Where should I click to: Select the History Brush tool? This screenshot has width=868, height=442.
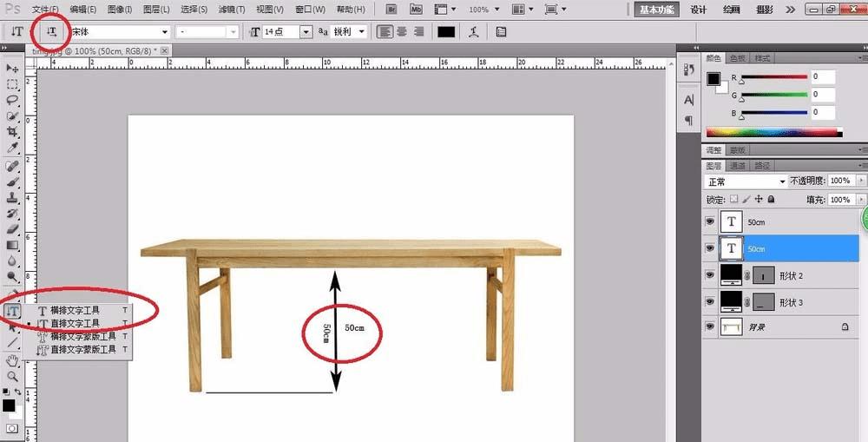12,214
